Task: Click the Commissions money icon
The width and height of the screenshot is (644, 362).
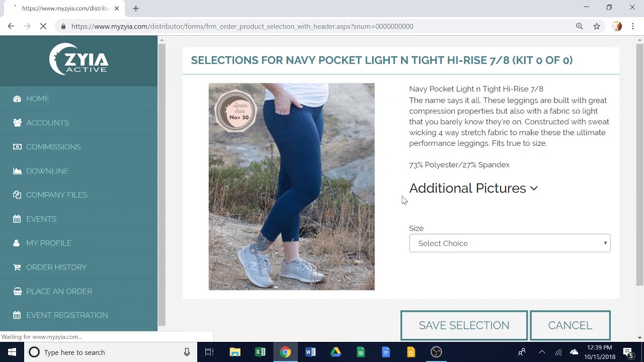Action: [x=17, y=147]
